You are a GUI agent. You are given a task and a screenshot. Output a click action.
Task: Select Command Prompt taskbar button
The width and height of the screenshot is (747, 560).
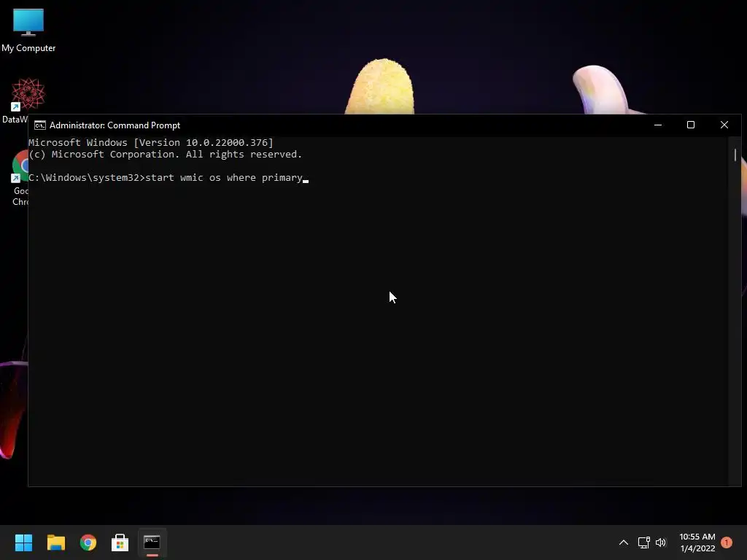coord(152,542)
